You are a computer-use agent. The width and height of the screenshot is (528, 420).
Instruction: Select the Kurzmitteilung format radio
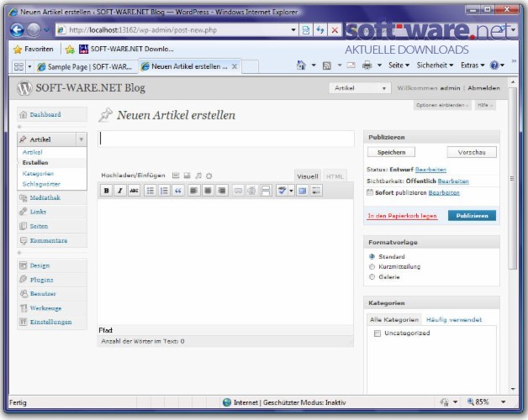click(372, 266)
